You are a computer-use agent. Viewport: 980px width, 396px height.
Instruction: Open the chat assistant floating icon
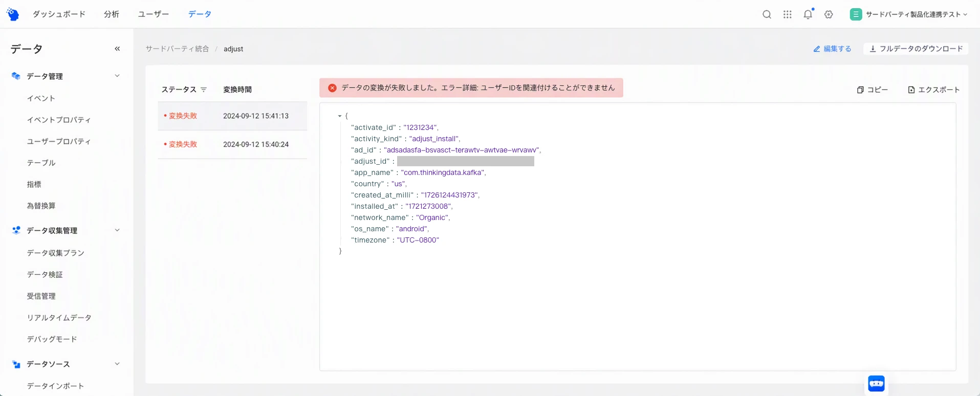pos(876,383)
